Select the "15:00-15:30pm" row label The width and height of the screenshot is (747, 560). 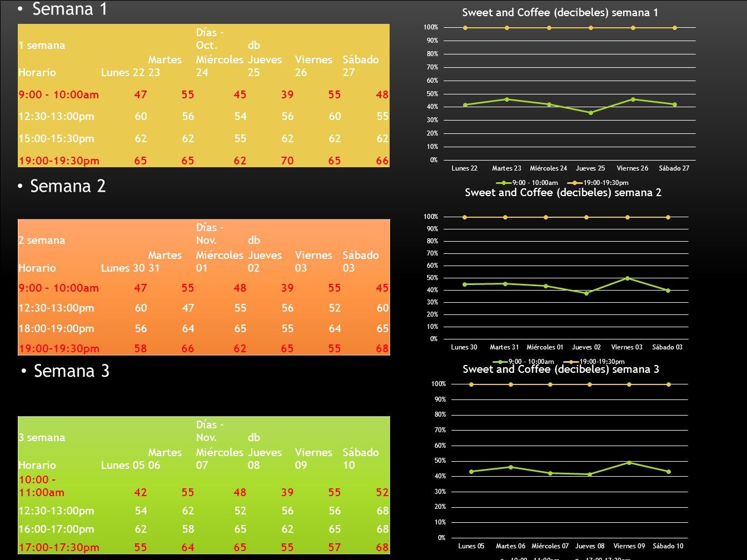coord(56,138)
